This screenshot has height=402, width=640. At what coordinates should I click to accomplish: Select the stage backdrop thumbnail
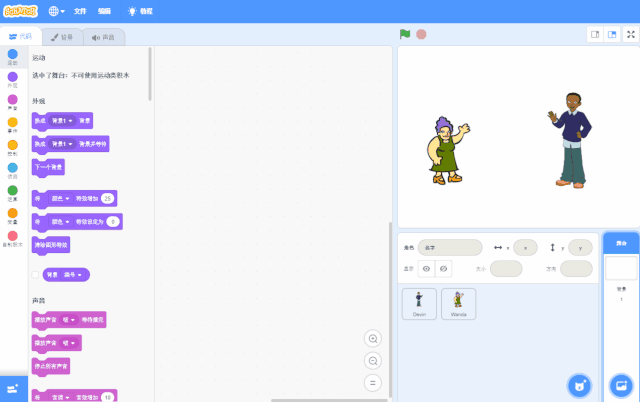coord(621,268)
